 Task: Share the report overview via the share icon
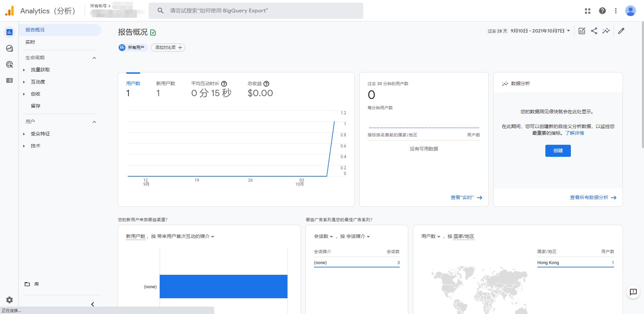594,31
